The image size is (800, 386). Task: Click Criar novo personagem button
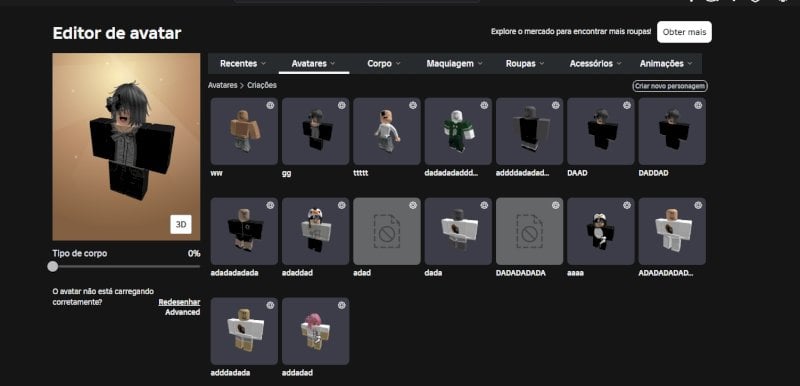(670, 86)
